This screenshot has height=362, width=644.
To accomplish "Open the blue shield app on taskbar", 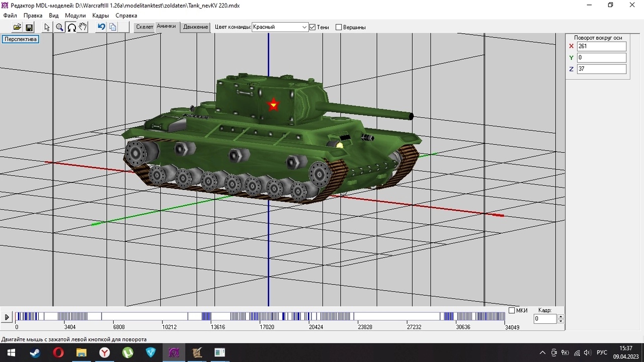I will (x=151, y=353).
